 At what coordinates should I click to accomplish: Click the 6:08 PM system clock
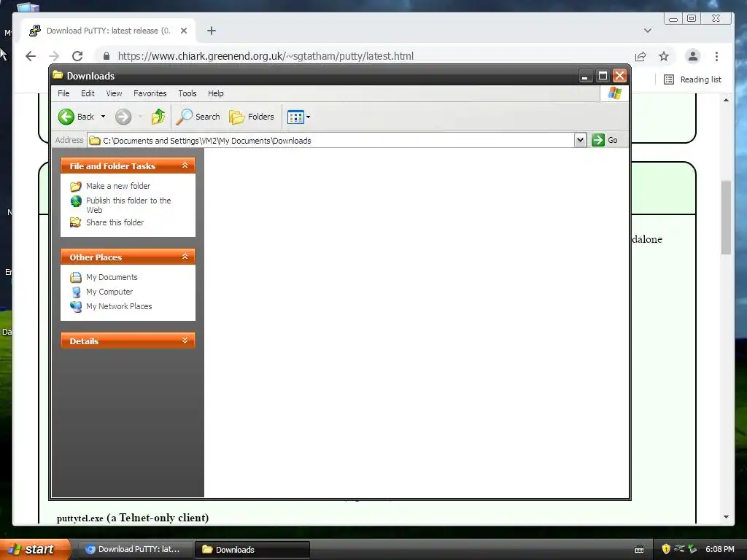tap(720, 550)
